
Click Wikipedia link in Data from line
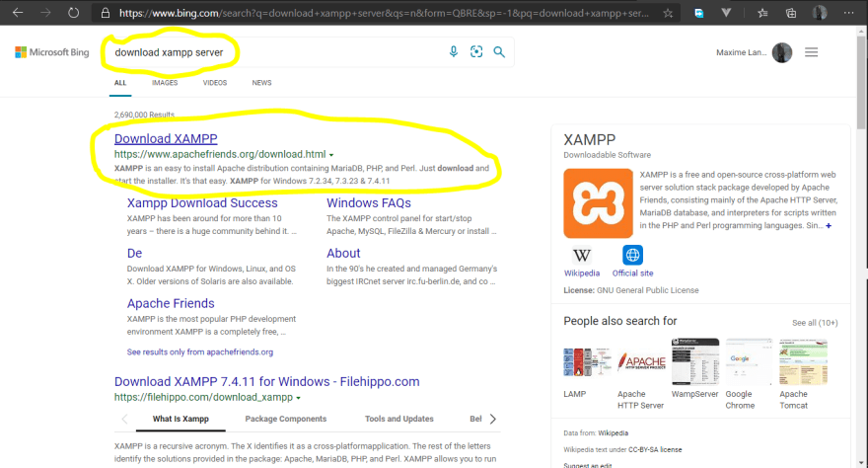(613, 433)
